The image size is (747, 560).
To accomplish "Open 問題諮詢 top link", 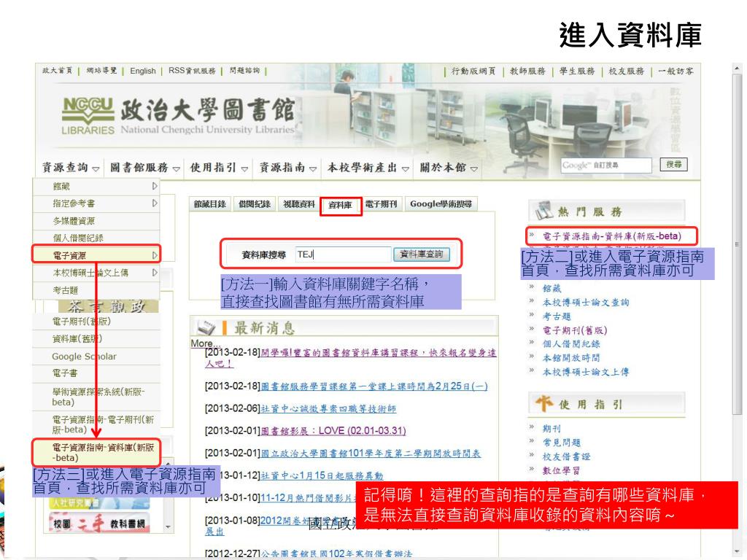I will coord(244,71).
